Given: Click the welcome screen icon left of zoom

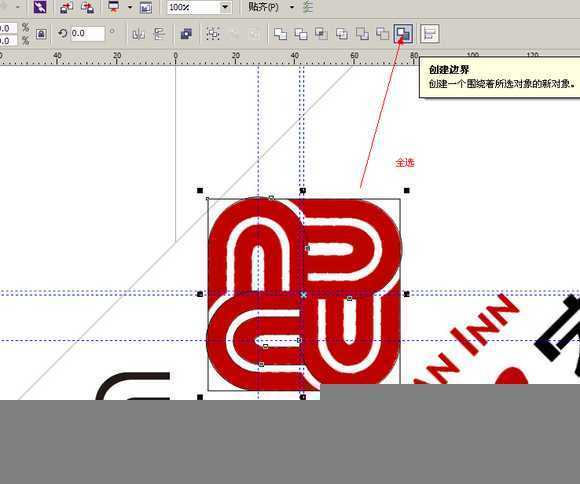Looking at the screenshot, I should tap(146, 7).
